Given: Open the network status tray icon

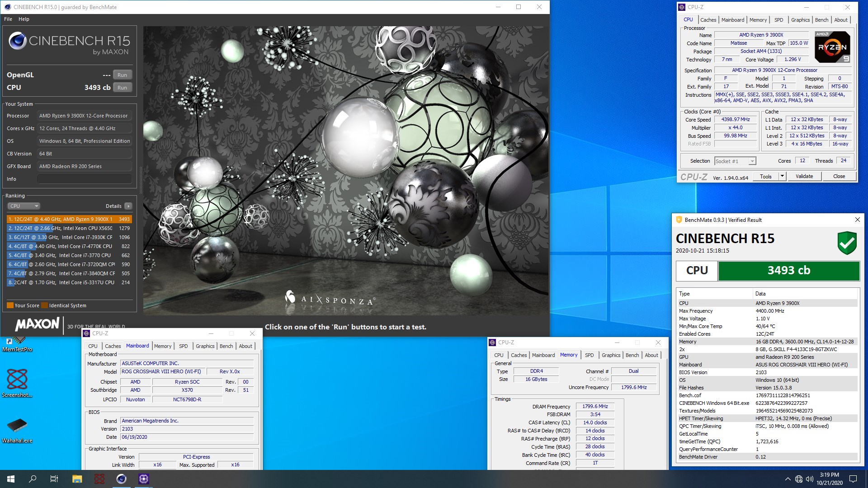Looking at the screenshot, I should click(x=799, y=479).
